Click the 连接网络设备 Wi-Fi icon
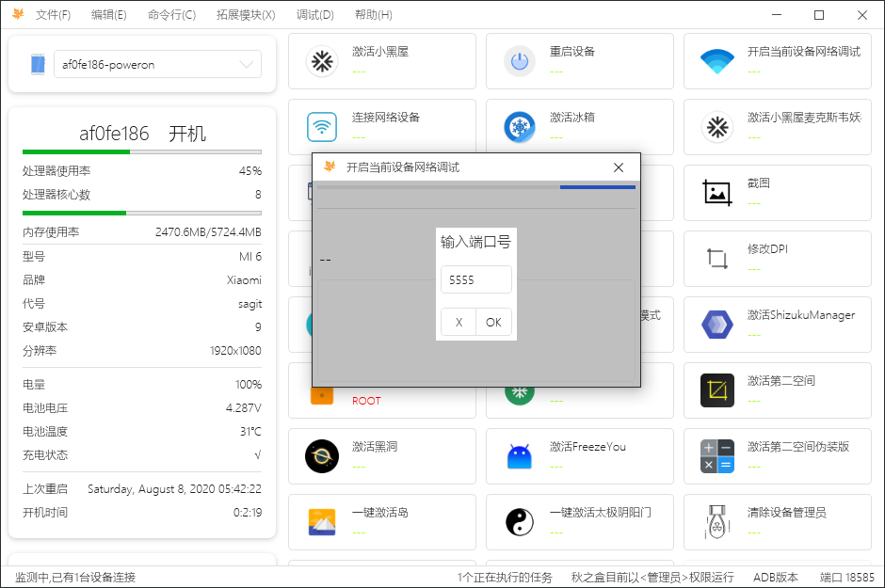Image resolution: width=885 pixels, height=588 pixels. (x=322, y=127)
